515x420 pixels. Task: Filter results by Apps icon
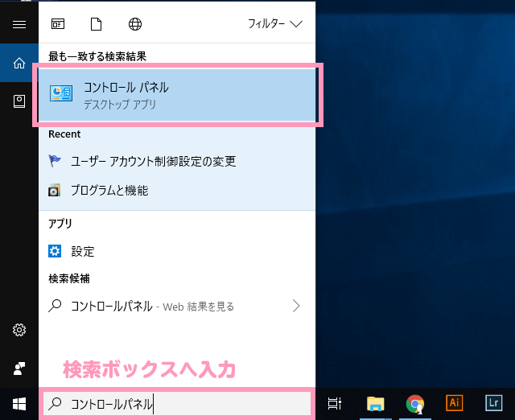tap(58, 24)
